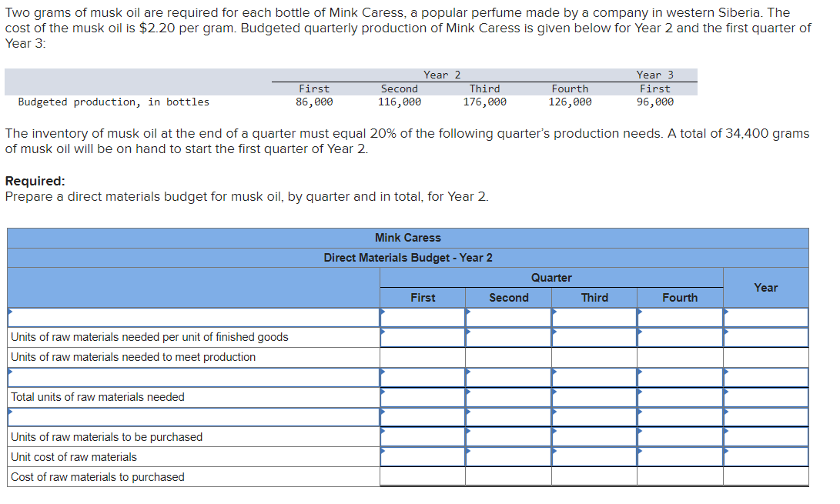Click the 'Fourth' header in the budget table

tap(680, 298)
